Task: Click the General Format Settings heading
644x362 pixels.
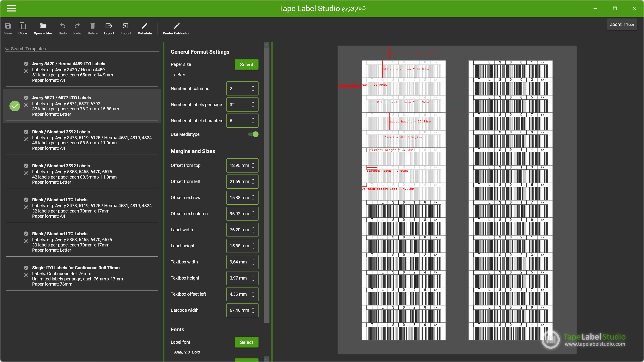Action: 200,52
